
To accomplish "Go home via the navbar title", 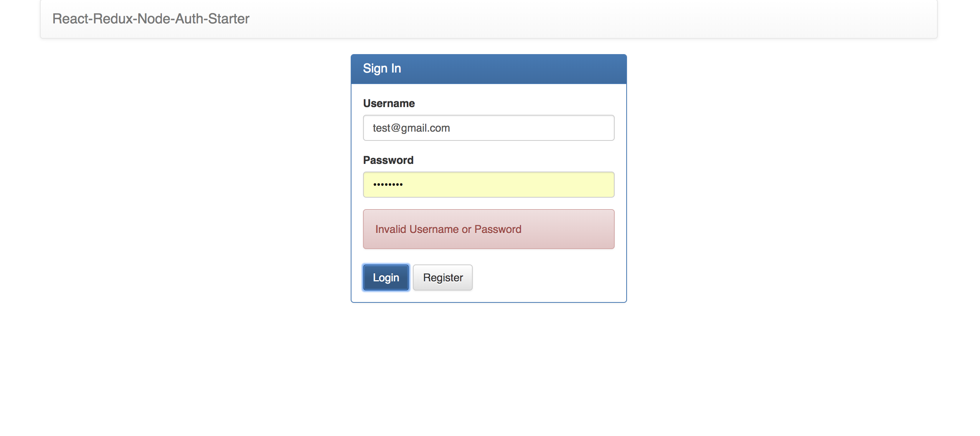I will coord(151,19).
